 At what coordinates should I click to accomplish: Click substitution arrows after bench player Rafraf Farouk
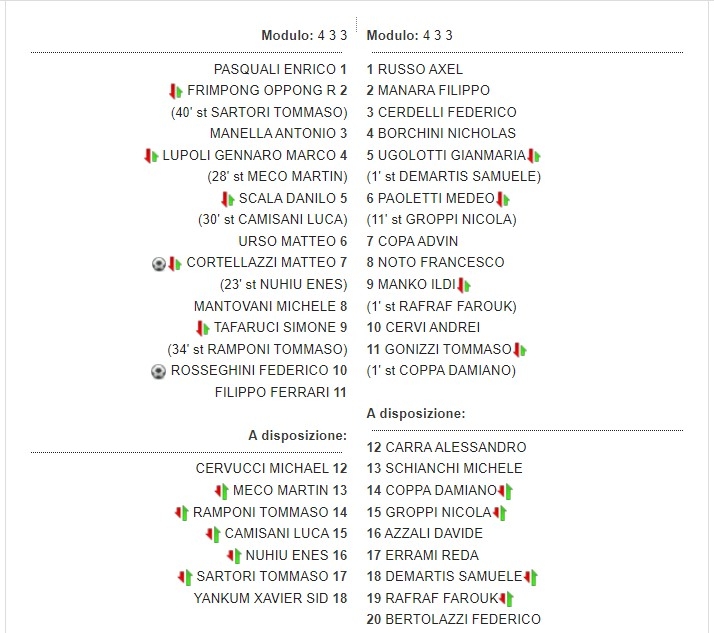[x=506, y=599]
